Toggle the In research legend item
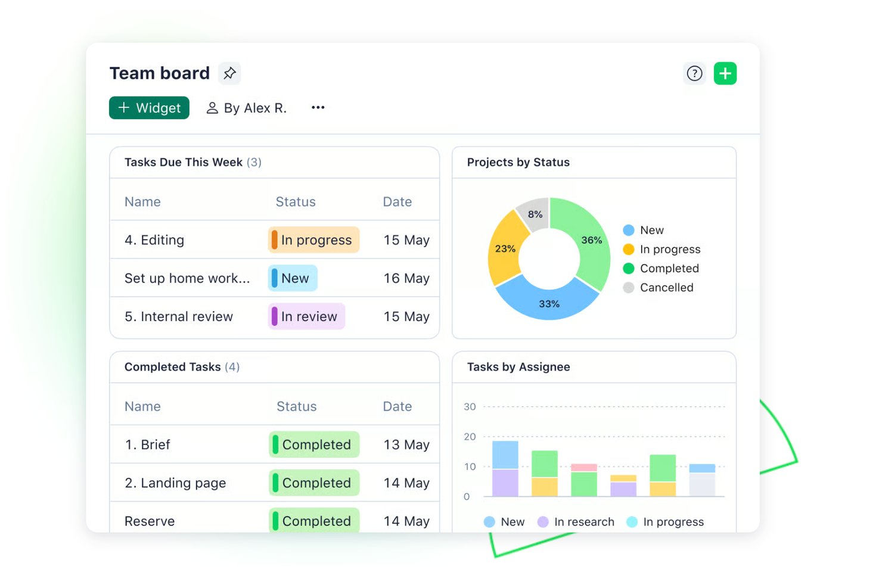Viewport: 882px width, 588px height. pos(576,522)
